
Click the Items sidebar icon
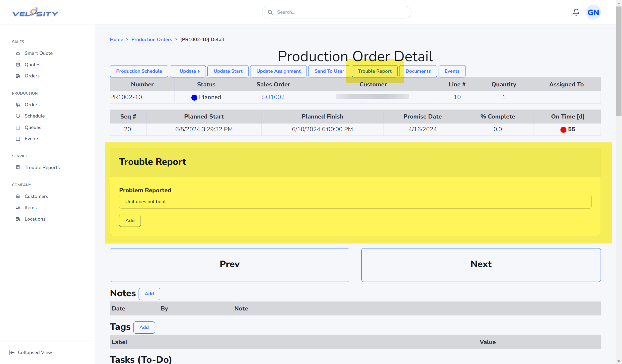(18, 208)
